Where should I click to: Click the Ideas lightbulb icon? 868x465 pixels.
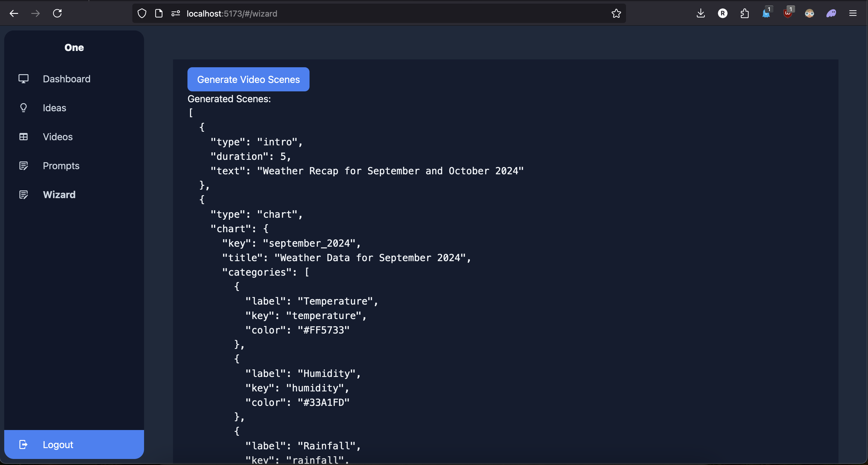[23, 108]
